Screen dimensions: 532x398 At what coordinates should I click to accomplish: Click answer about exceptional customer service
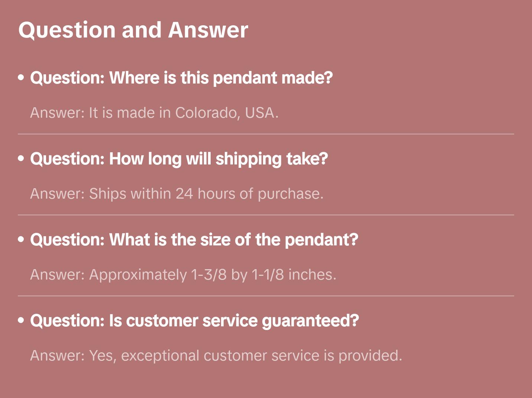[x=216, y=356]
